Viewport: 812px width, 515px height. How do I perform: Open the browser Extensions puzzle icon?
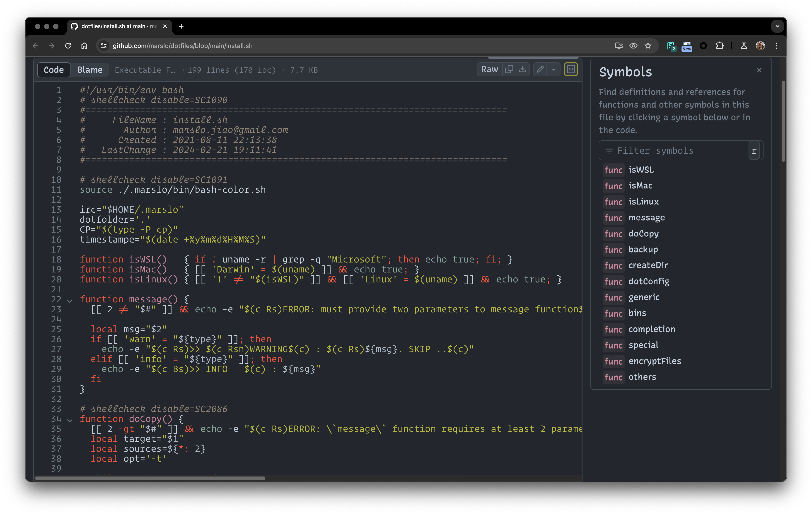coord(720,46)
